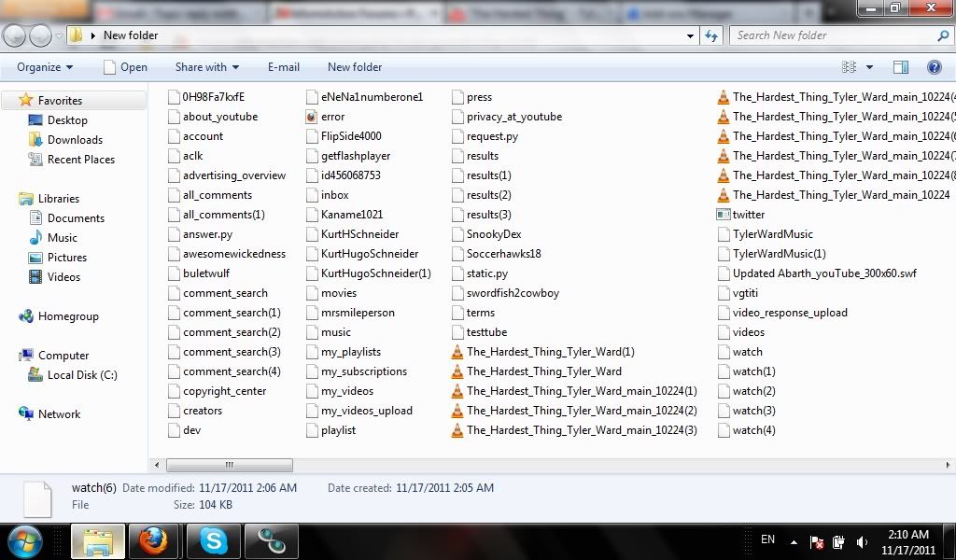Click the VLC icon of The_Hardest_Thing_Tyler_Ward(1)
956x560 pixels.
coord(457,352)
